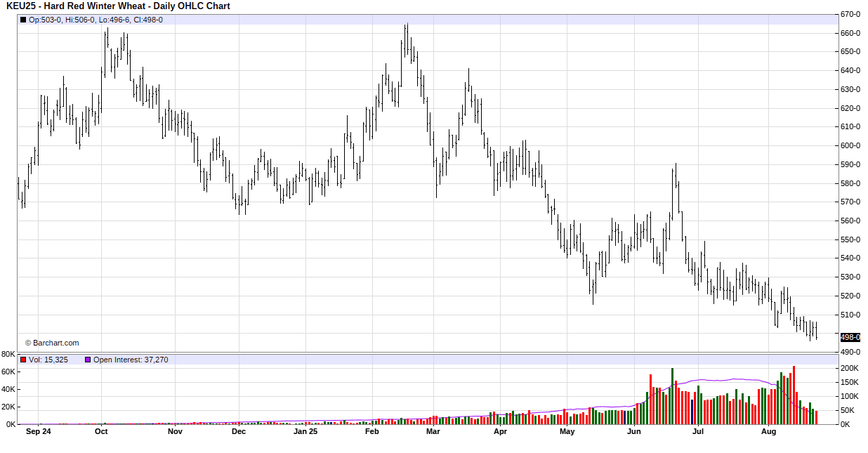Click the 'Feb' date axis label
868x453 pixels.
(372, 432)
